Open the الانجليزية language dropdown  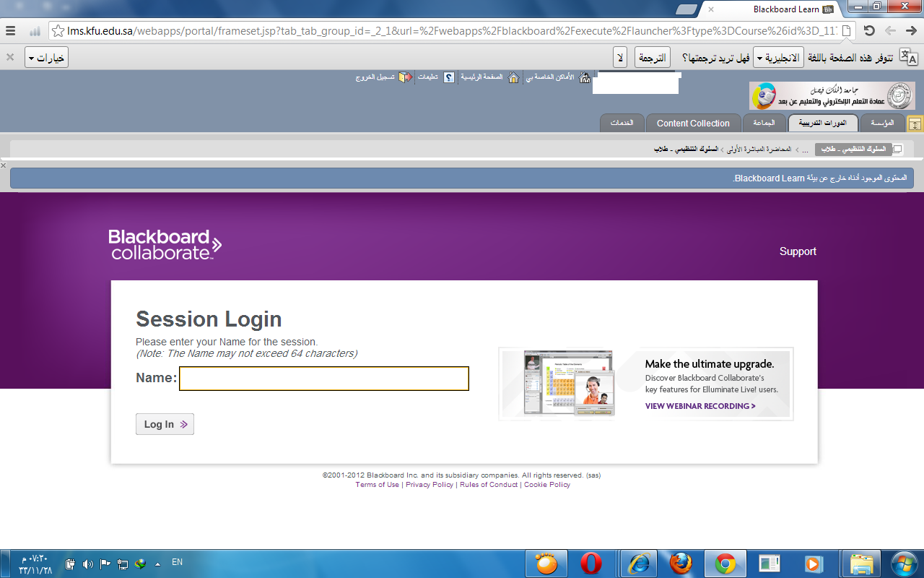click(x=778, y=58)
